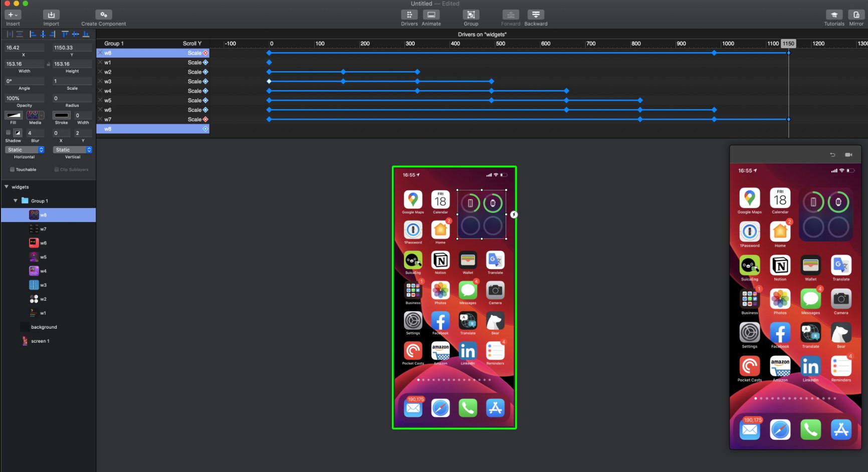The image size is (868, 472).
Task: Remove the w1 driver with its X icon
Action: (100, 62)
